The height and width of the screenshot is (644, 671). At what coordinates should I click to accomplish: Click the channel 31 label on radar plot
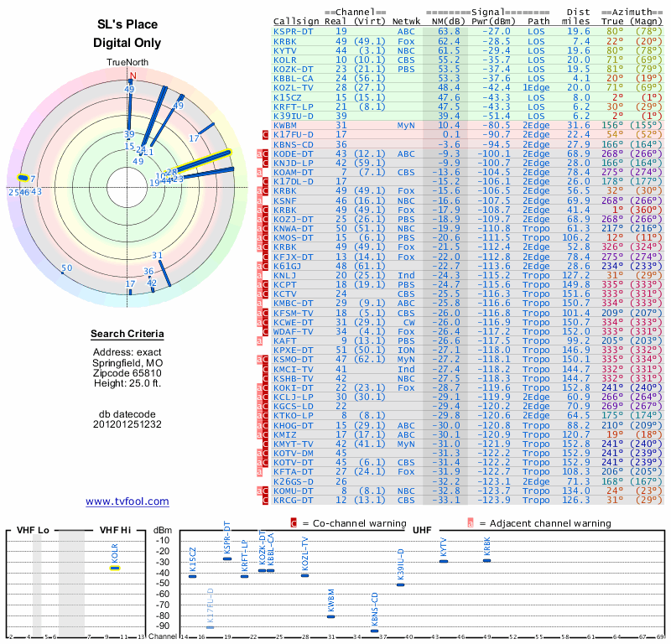158,256
